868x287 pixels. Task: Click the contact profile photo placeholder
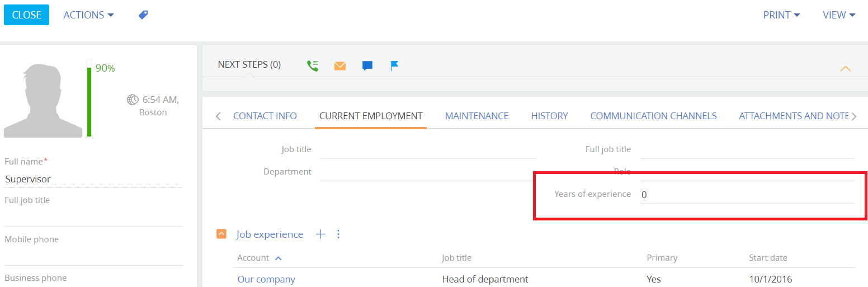click(43, 101)
